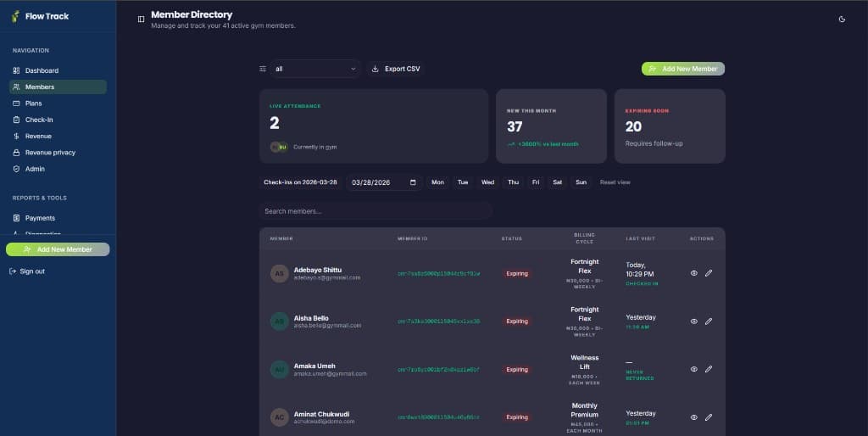Click the New This Month card
The height and width of the screenshot is (436, 868).
point(551,126)
